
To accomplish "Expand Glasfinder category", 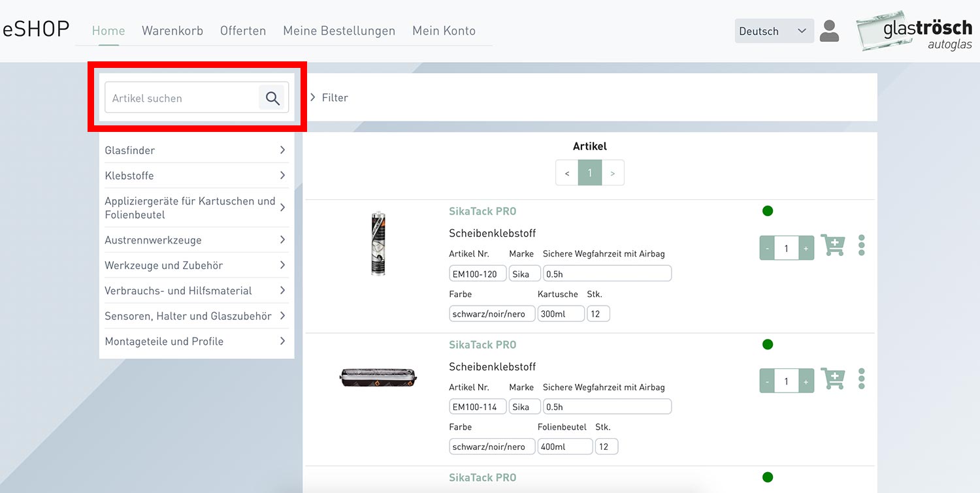I will (196, 150).
